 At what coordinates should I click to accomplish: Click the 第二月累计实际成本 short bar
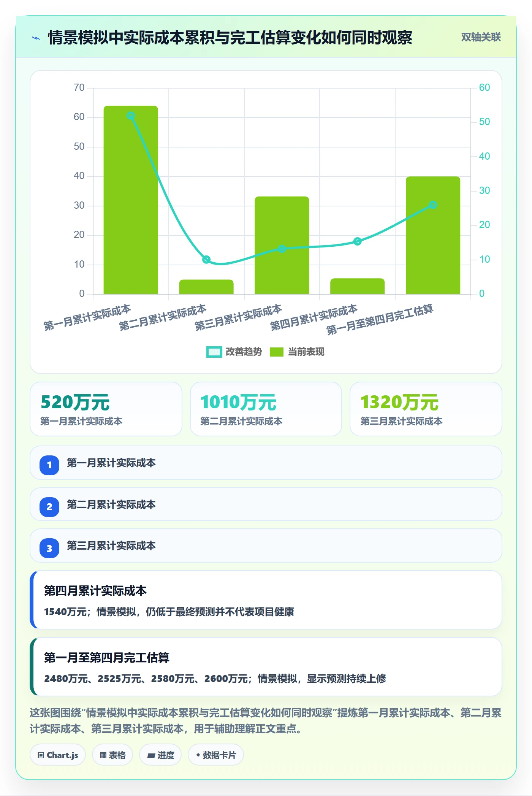[x=206, y=287]
